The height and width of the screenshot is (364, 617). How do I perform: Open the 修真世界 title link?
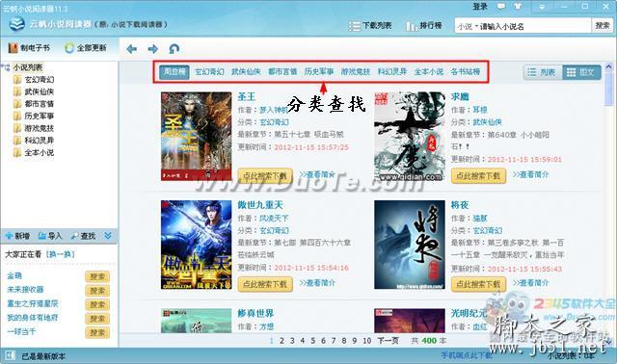click(255, 313)
